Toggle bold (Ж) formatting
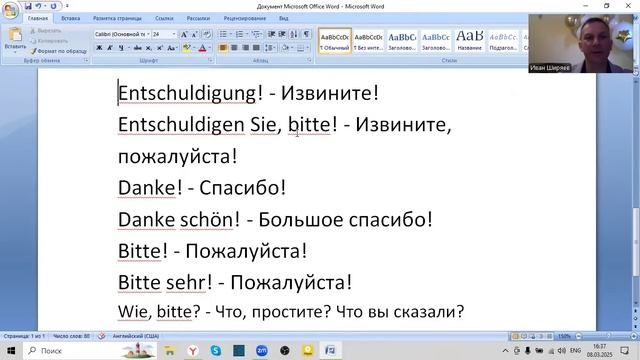 coord(99,48)
